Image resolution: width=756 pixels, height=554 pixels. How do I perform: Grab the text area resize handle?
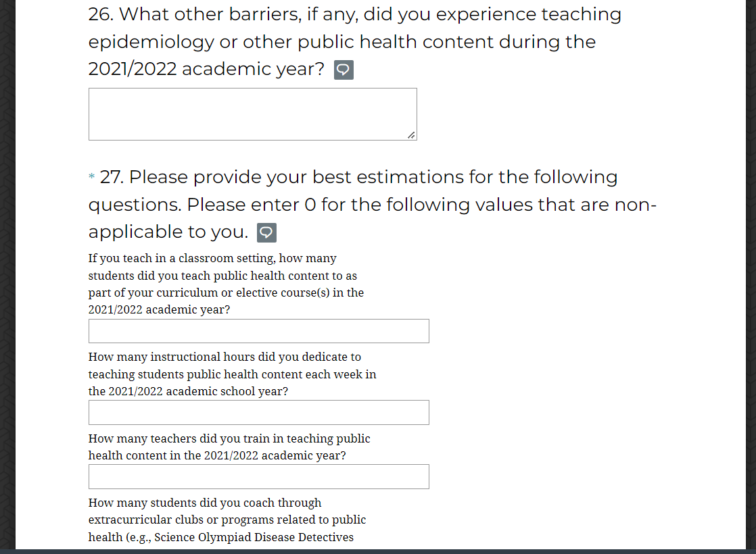click(411, 135)
